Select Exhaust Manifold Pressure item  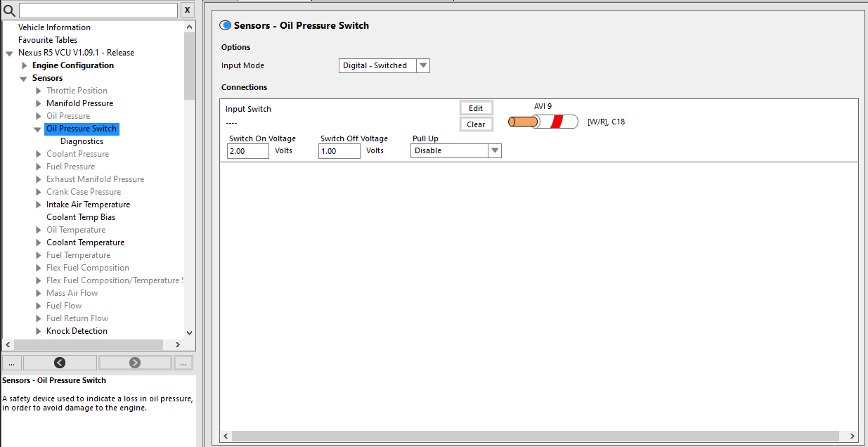coord(95,179)
